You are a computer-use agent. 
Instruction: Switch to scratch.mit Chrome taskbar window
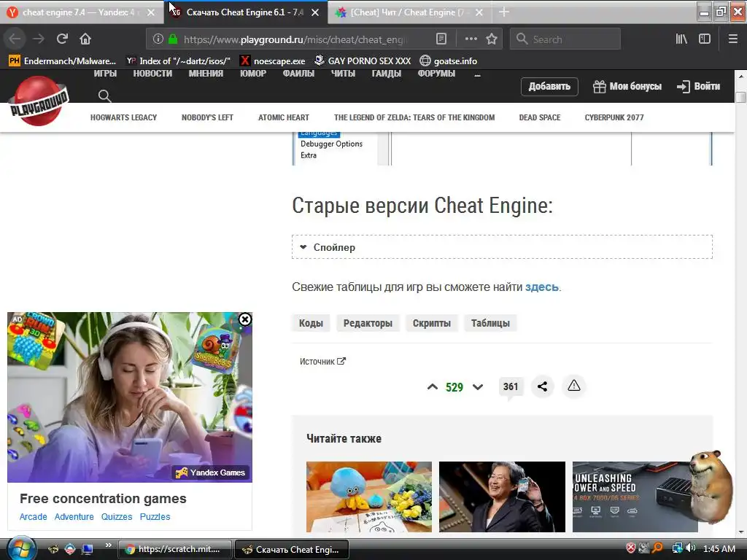click(174, 549)
